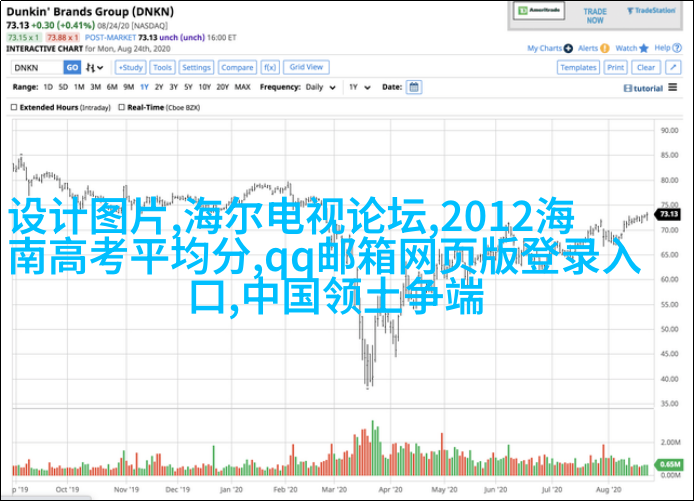Click the DNKN symbol input field
The width and height of the screenshot is (695, 502).
(37, 68)
